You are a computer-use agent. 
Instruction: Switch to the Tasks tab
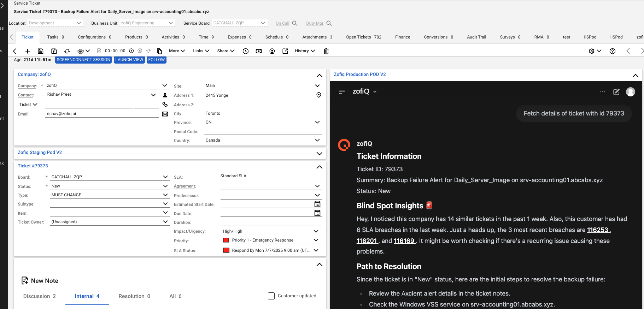[x=55, y=37]
